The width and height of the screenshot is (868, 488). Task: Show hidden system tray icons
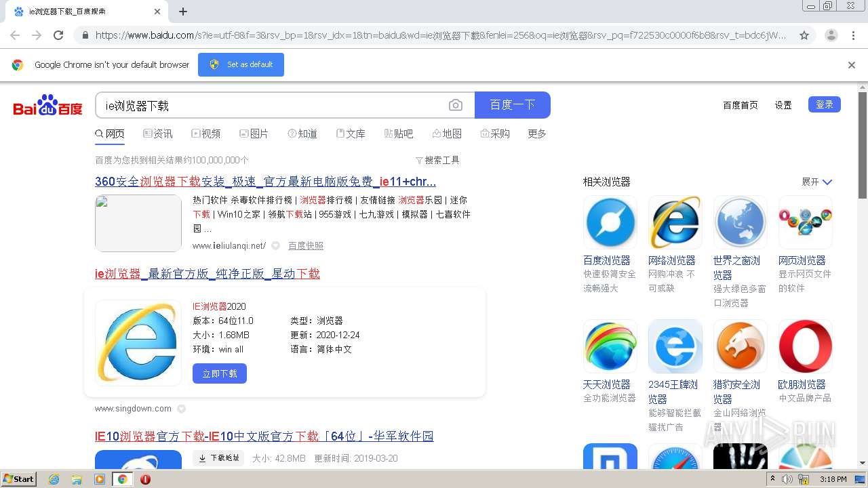pyautogui.click(x=772, y=479)
